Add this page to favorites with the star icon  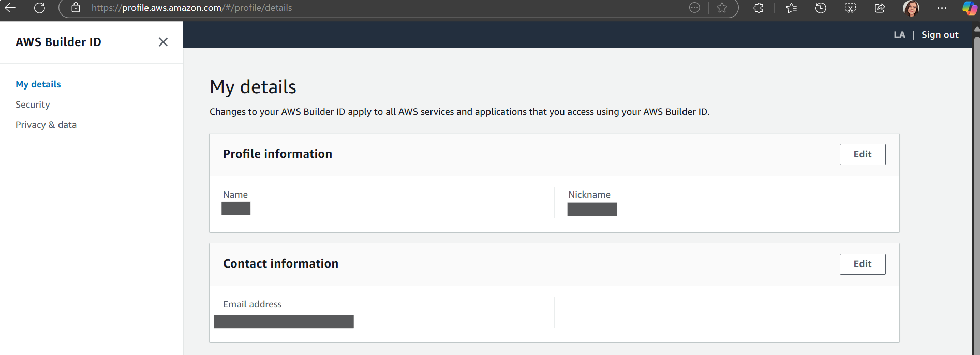722,8
